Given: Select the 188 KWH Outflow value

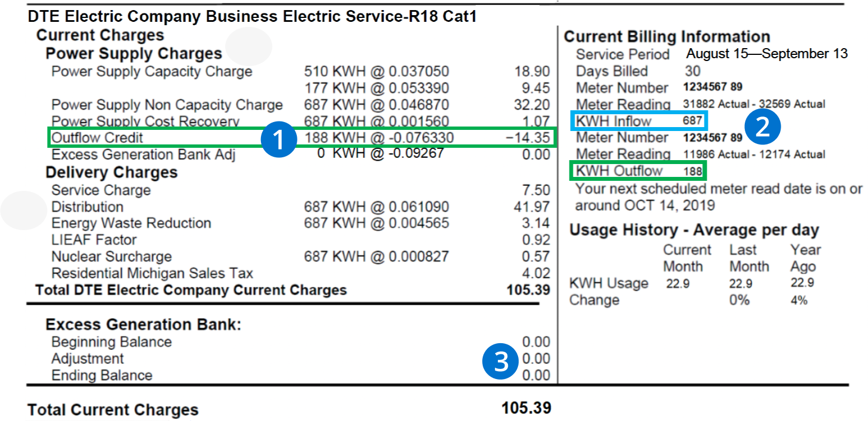Looking at the screenshot, I should (x=693, y=171).
